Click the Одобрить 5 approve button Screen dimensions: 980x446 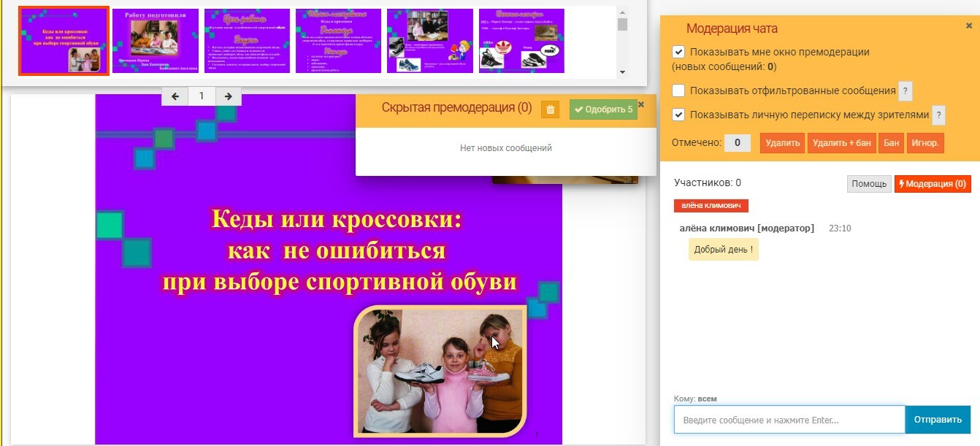click(603, 109)
